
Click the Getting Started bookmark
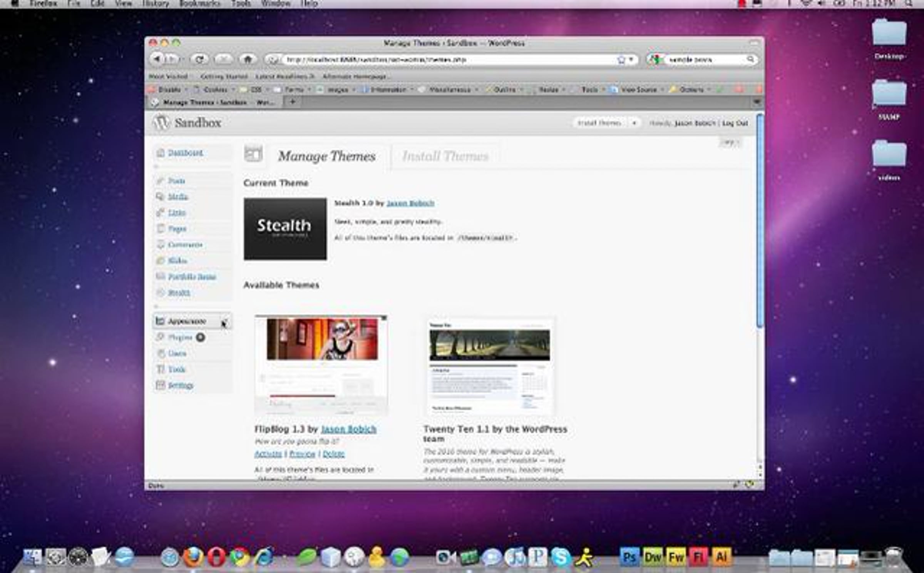(x=224, y=77)
